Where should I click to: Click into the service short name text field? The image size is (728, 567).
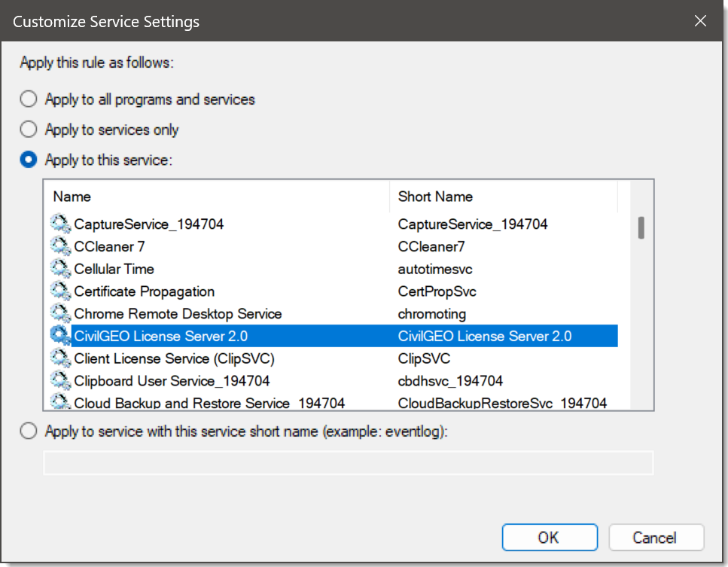[x=348, y=463]
